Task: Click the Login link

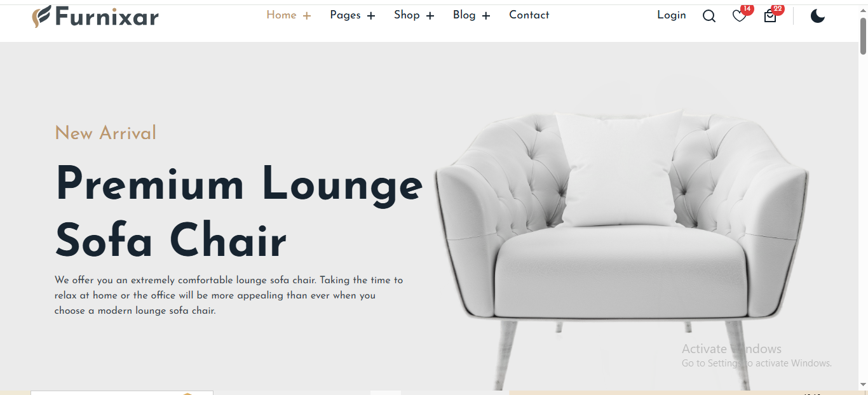Action: 672,15
